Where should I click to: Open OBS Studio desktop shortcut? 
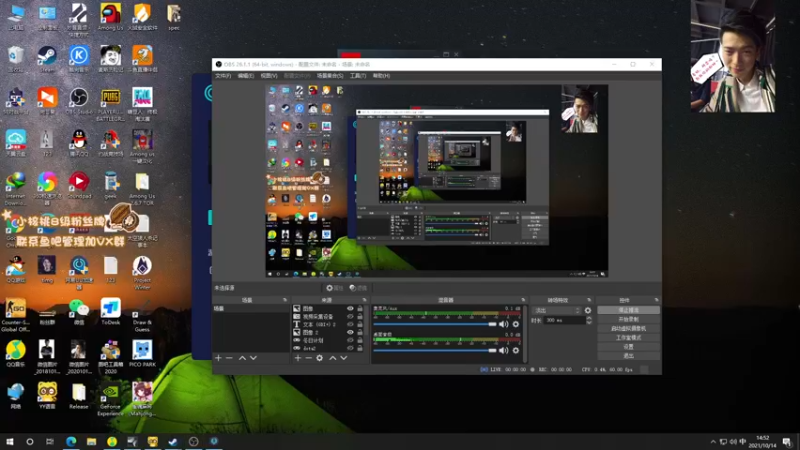79,101
